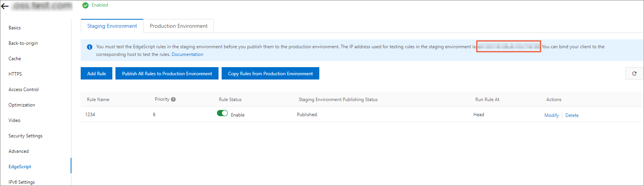Open Access Control in the sidebar
The height and width of the screenshot is (186, 644).
[x=24, y=90]
